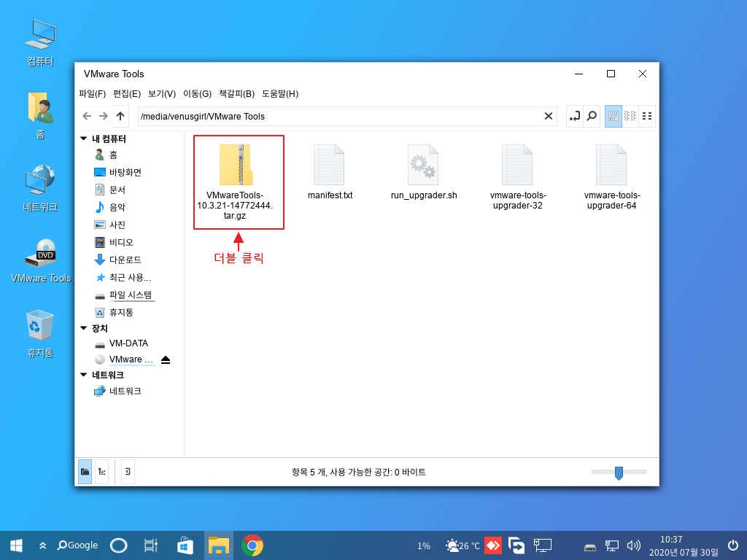
Task: Select the vmware-tools-upgrader-64 file
Action: tap(612, 176)
